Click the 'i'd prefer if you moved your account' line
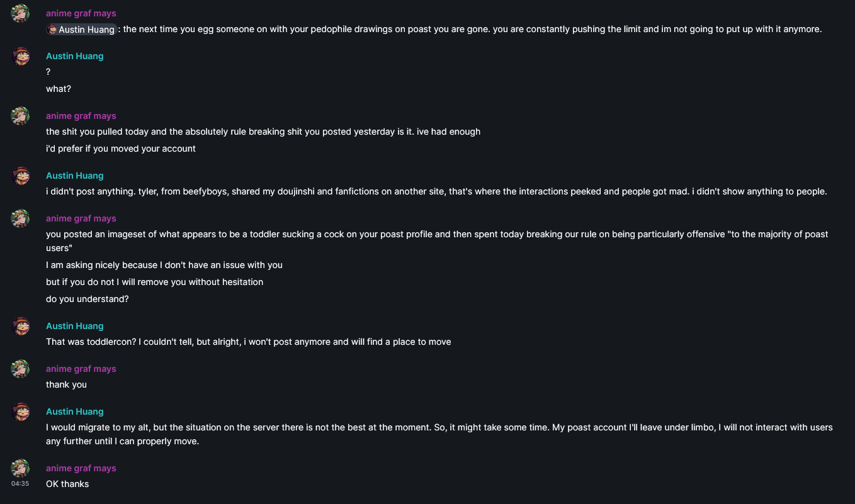 click(x=120, y=148)
